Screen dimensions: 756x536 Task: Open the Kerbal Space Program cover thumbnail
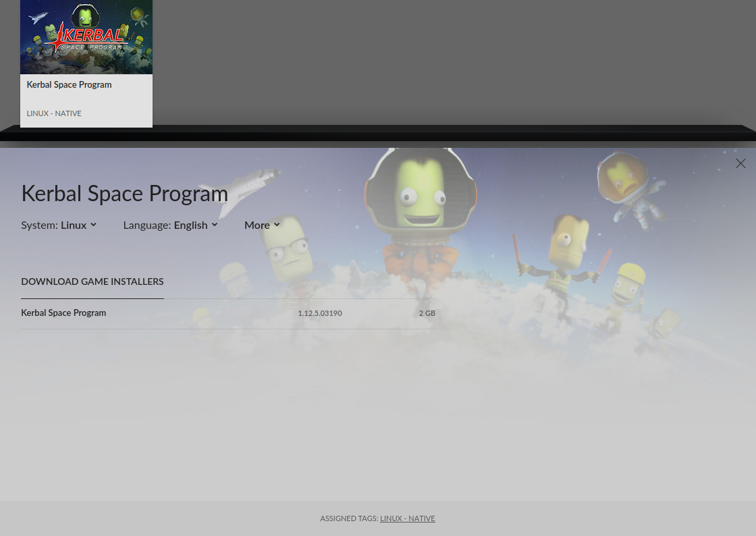[x=86, y=37]
